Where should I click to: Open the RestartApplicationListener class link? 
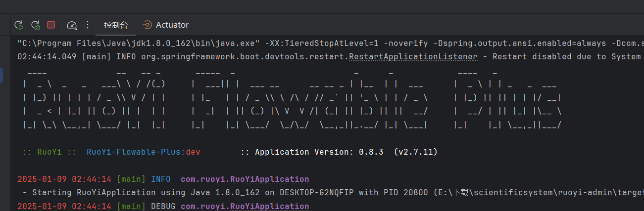click(413, 56)
